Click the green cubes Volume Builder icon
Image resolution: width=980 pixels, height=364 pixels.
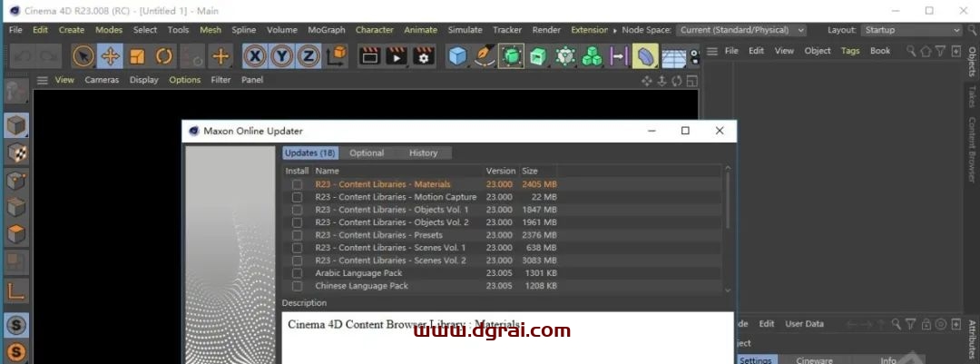(592, 56)
